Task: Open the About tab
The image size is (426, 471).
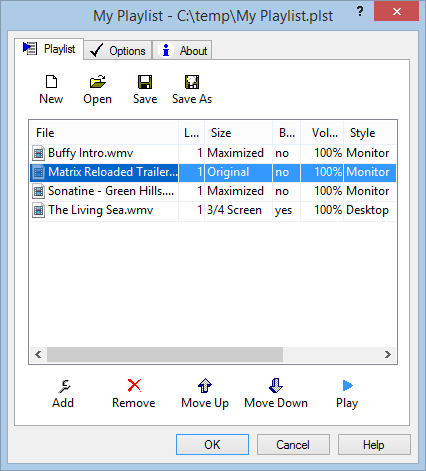Action: [182, 51]
